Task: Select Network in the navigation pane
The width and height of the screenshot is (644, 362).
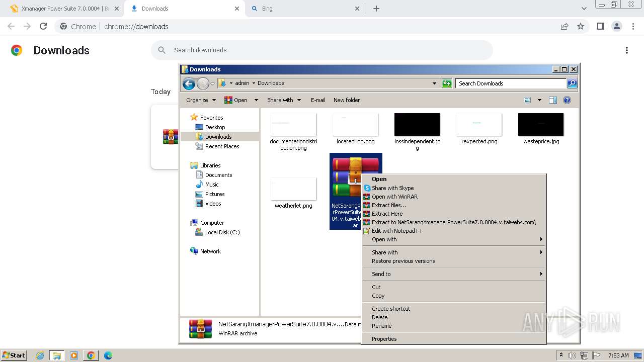Action: pyautogui.click(x=210, y=251)
